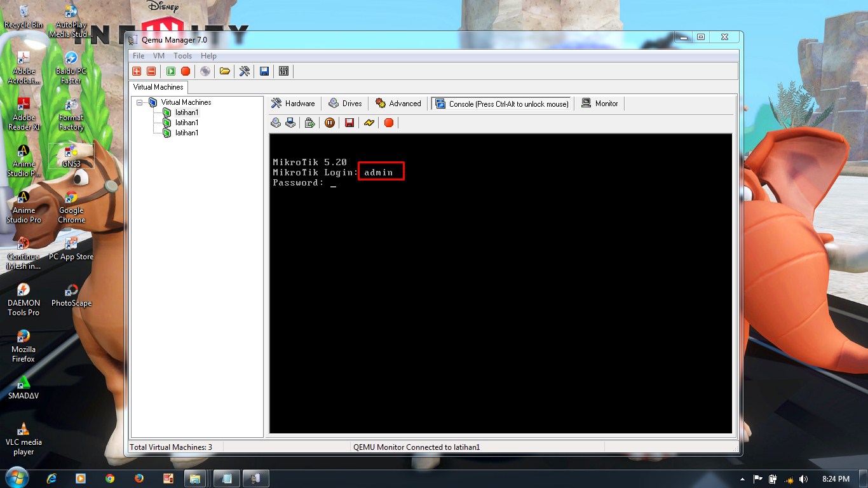
Task: Click the red stop circle in console toolbar
Action: (x=389, y=123)
